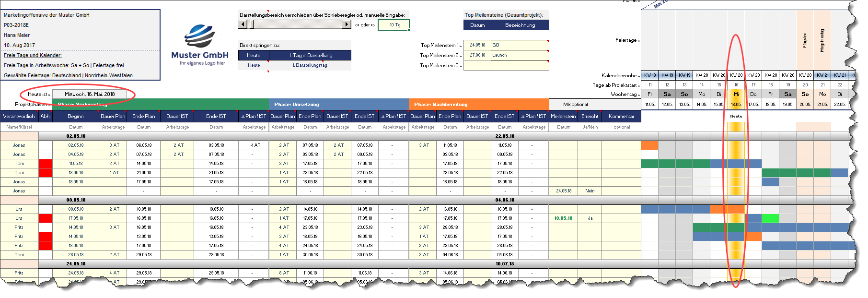Select the bold group end date 22.05.18
Viewport: 868px width, 298px height.
[x=505, y=136]
